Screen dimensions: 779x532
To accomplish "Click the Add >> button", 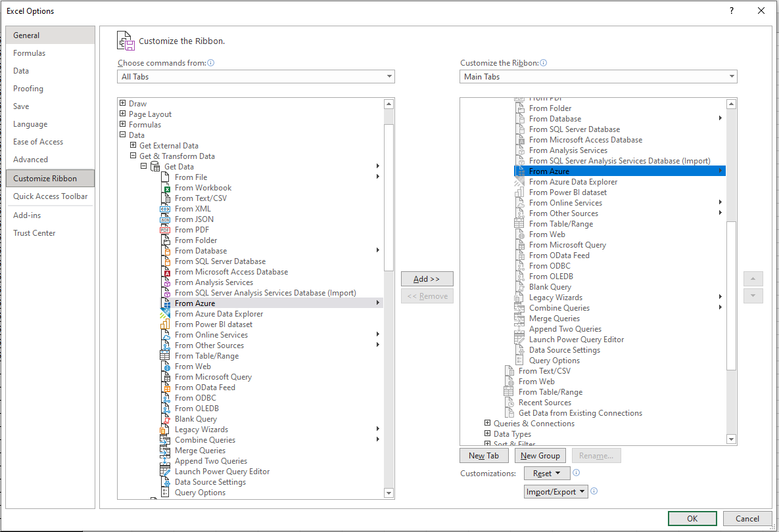I will click(x=427, y=279).
